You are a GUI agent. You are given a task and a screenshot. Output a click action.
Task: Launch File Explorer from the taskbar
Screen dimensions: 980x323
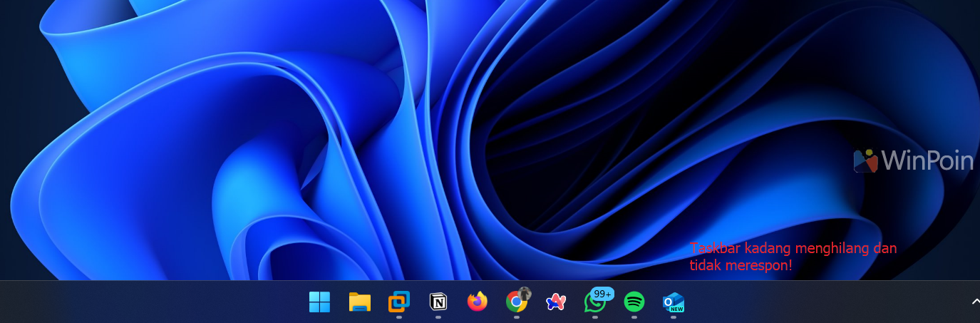359,302
